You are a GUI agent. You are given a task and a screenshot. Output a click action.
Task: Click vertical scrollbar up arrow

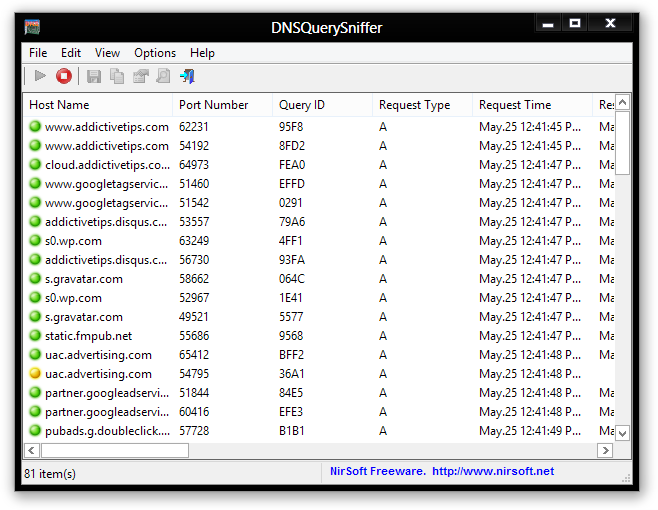click(623, 102)
